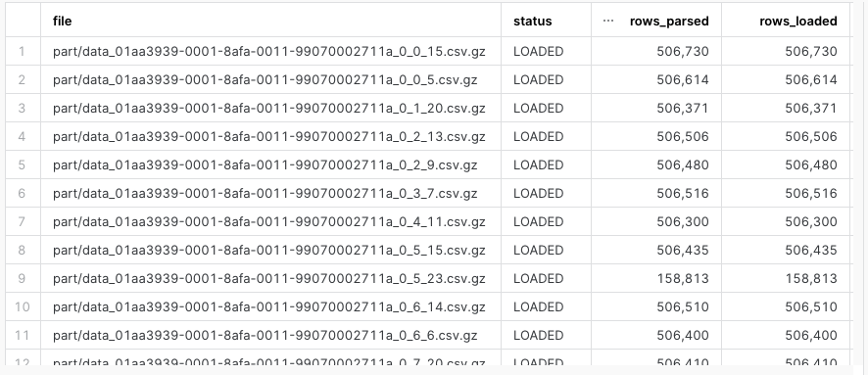This screenshot has width=868, height=375.
Task: Click the rows_loaded value 506,400
Action: tap(811, 335)
